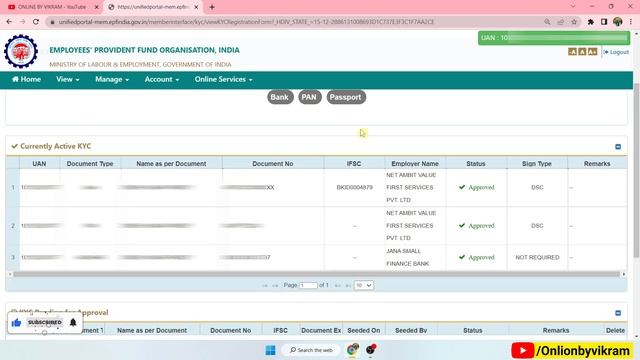Select the PAN KYC button
640x360 pixels.
pos(309,97)
